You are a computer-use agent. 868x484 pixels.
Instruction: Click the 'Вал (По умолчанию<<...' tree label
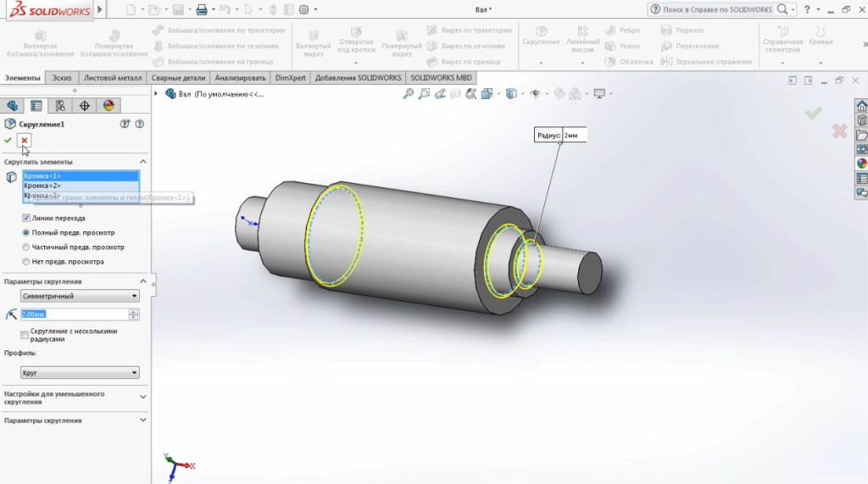[220, 94]
